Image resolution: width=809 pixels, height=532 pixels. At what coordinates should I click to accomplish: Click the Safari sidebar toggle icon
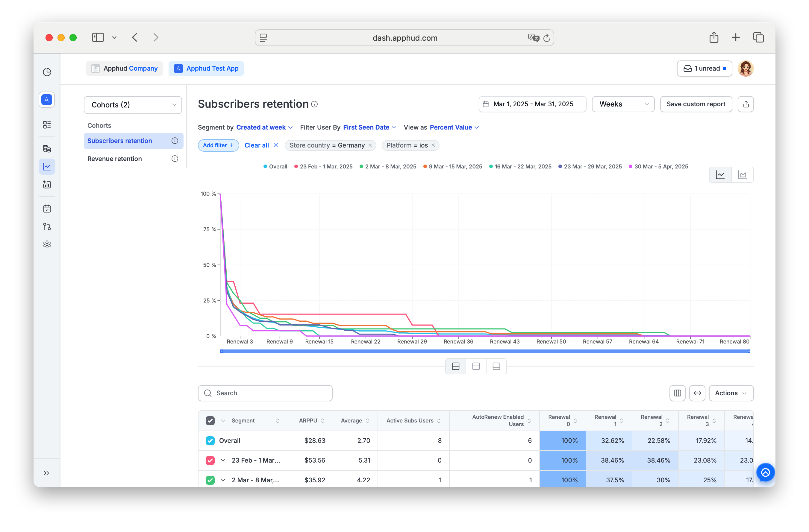pyautogui.click(x=98, y=37)
